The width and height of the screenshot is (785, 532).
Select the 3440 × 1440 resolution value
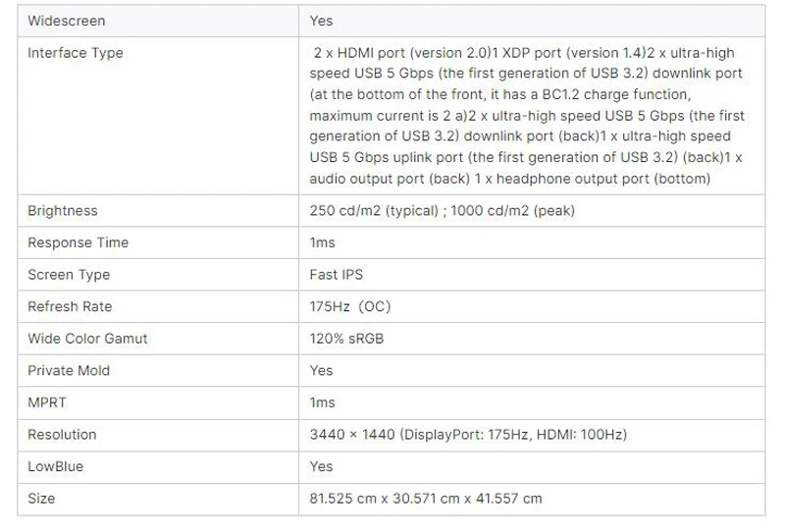point(467,435)
